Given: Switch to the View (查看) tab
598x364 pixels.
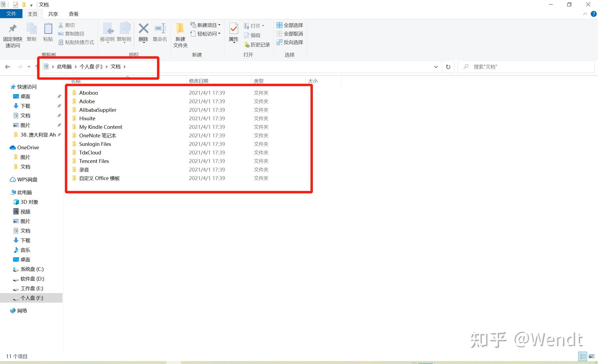Looking at the screenshot, I should point(74,14).
